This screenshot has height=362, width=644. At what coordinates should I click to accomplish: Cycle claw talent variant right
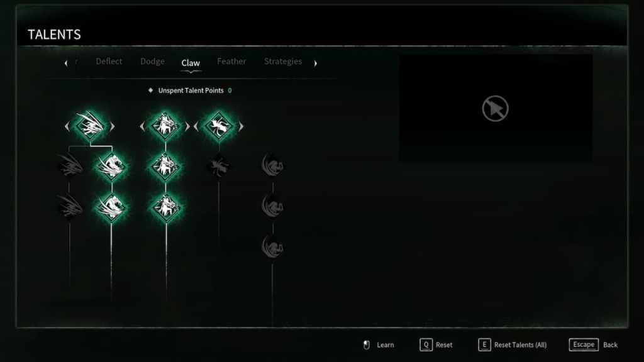click(113, 126)
